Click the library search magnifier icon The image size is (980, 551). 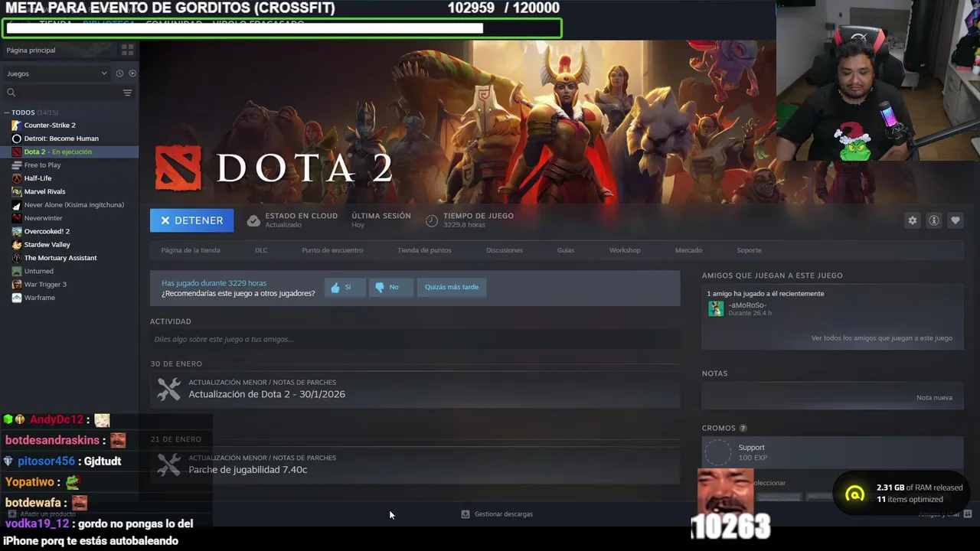11,93
